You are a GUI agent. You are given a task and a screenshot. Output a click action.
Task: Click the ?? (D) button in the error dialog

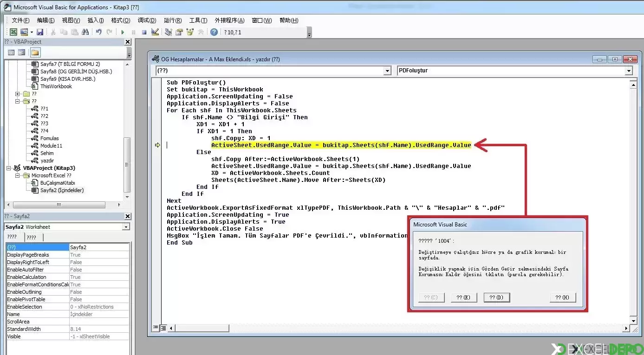[496, 297]
